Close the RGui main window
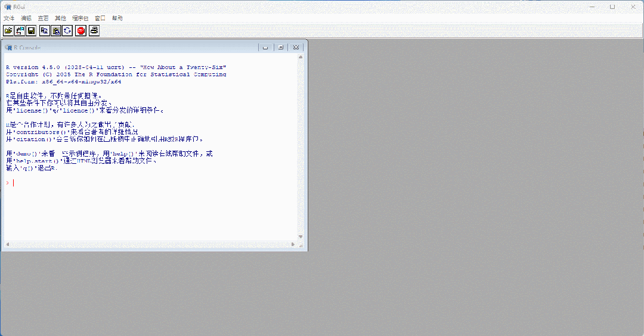The height and width of the screenshot is (336, 644). coord(633,7)
